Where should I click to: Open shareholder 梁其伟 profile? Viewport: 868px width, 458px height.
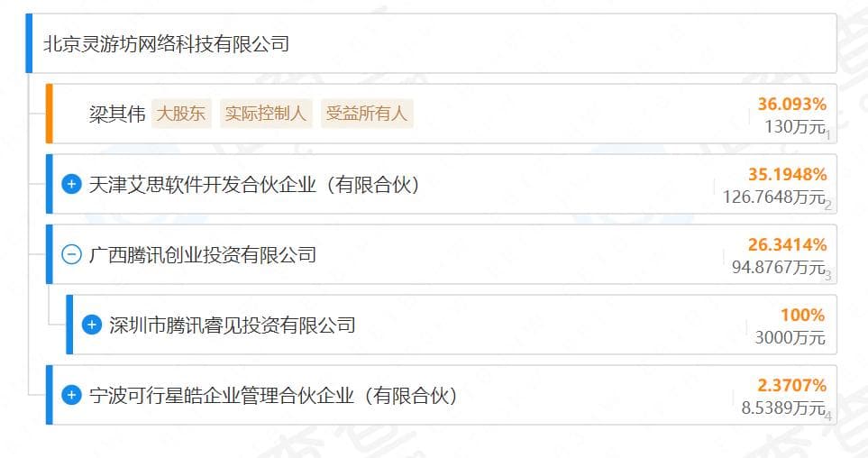click(117, 114)
